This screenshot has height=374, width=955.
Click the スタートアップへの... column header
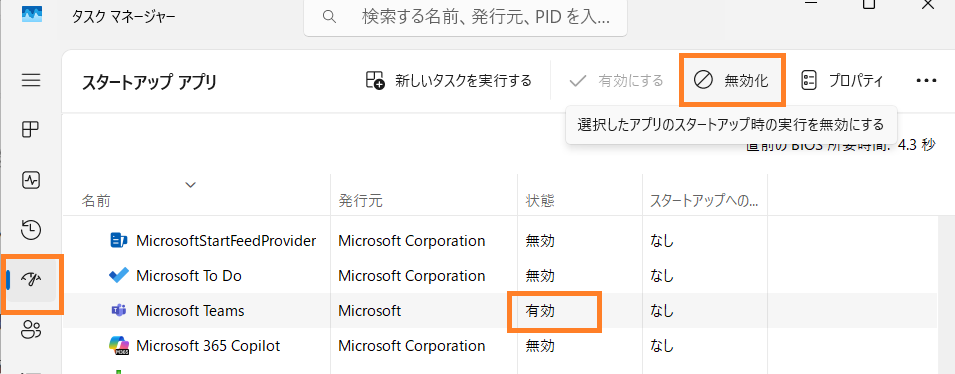click(705, 201)
